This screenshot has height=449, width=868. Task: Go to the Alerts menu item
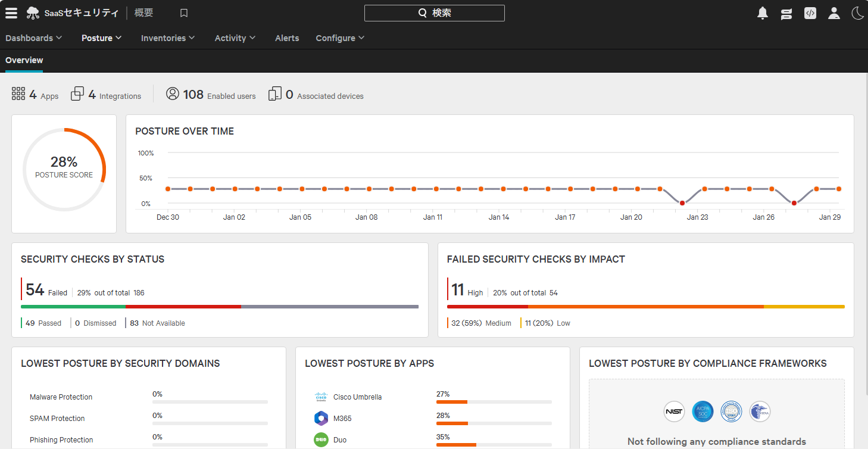pyautogui.click(x=287, y=38)
